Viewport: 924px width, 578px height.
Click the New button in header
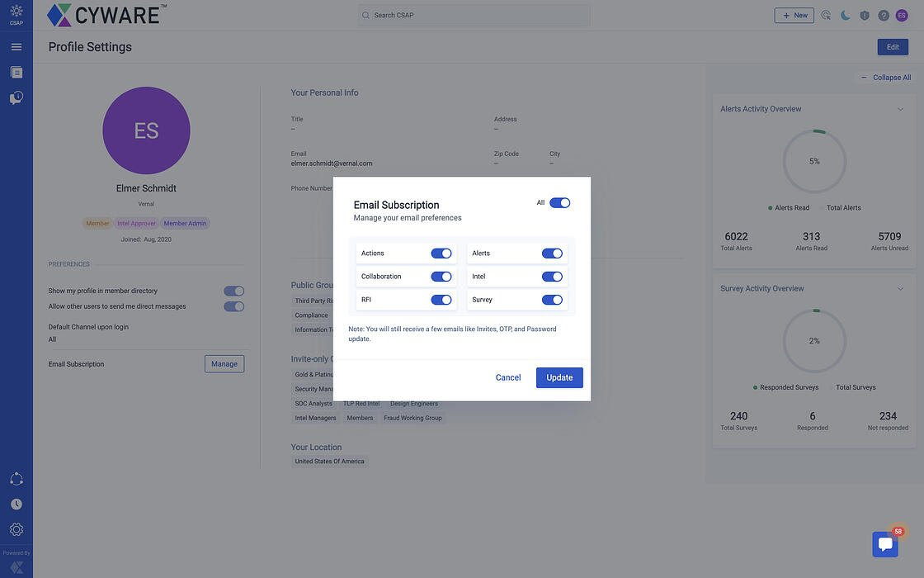pyautogui.click(x=794, y=16)
